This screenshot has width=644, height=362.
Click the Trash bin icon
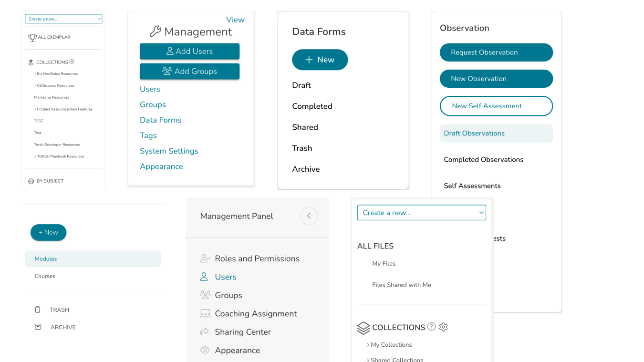pyautogui.click(x=38, y=310)
